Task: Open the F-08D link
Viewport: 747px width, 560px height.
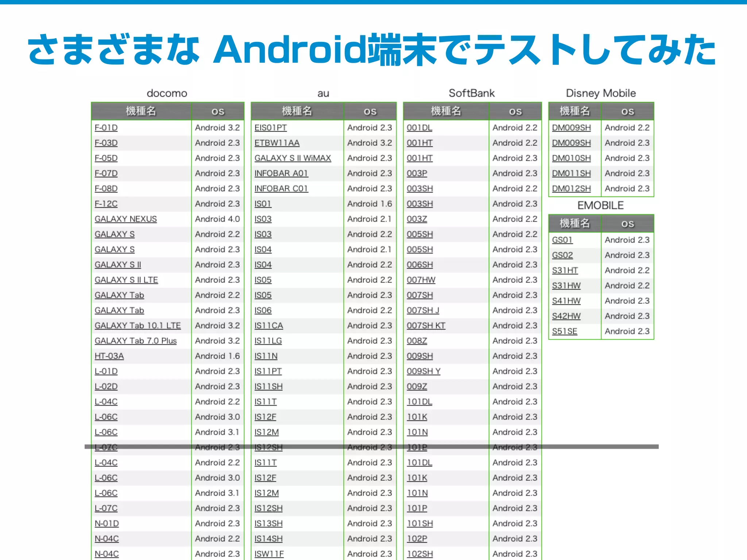Action: (x=106, y=189)
